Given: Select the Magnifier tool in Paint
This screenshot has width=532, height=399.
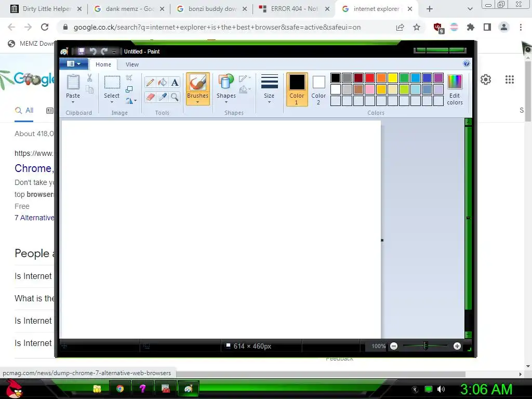Looking at the screenshot, I should (x=175, y=97).
